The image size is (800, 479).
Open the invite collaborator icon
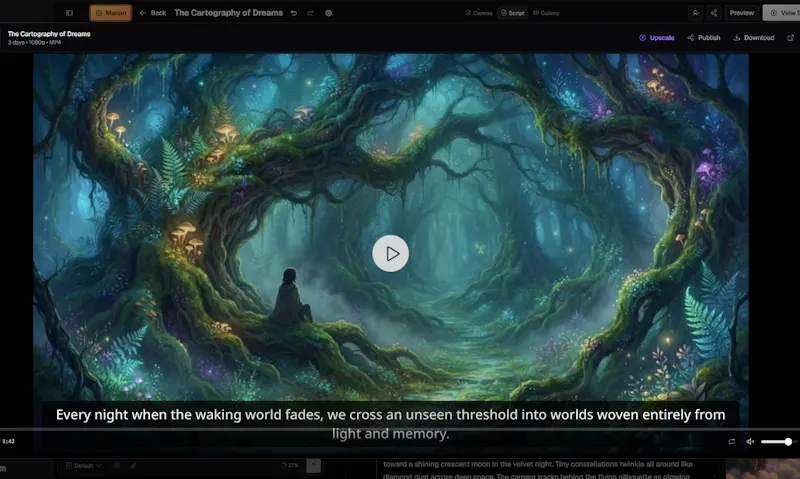pos(695,13)
